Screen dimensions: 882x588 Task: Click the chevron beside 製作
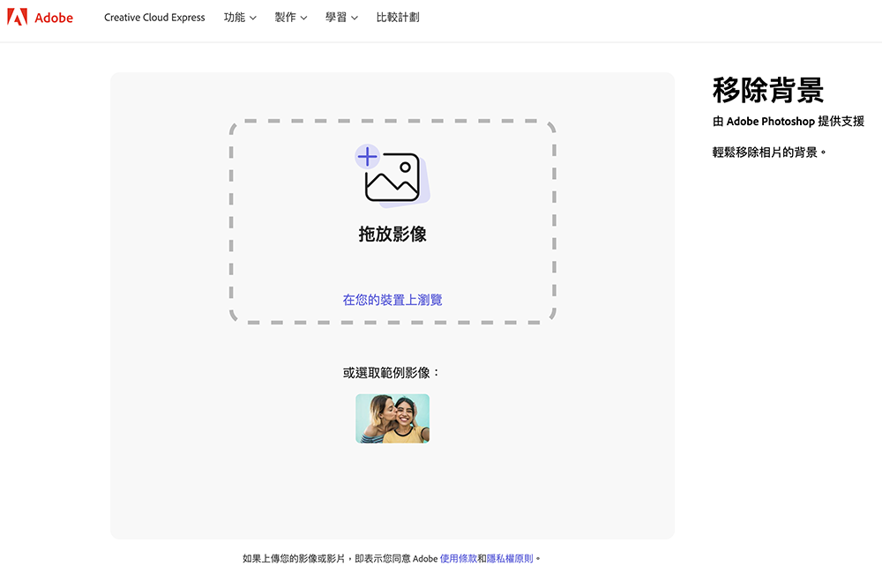303,17
